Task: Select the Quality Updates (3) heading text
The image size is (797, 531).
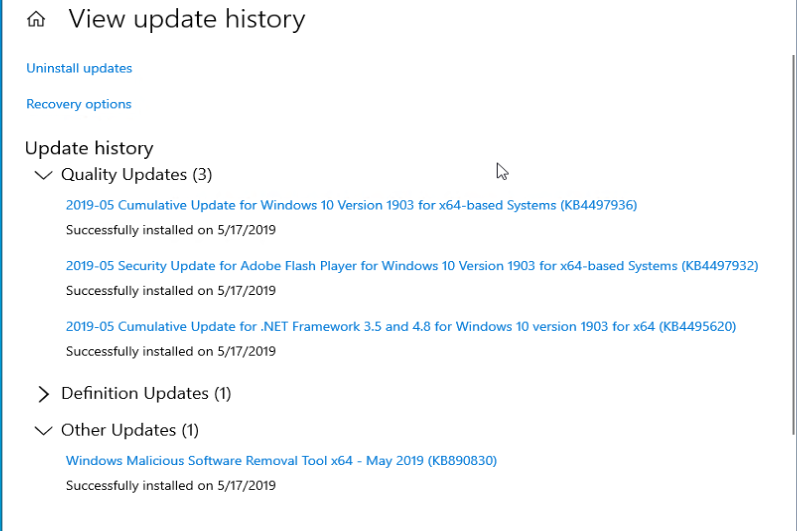Action: (137, 174)
